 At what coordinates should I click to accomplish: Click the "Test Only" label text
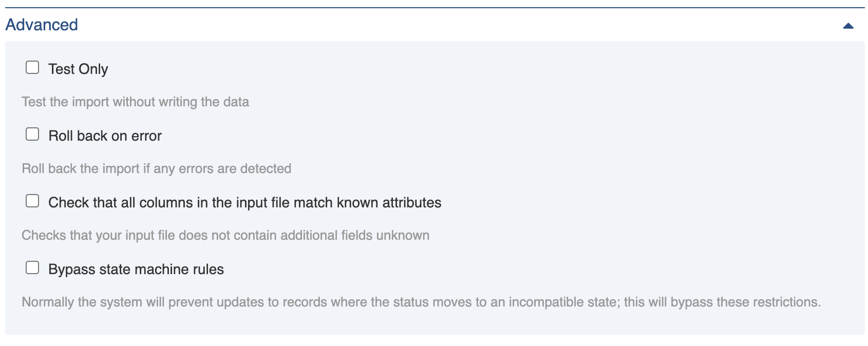tap(78, 69)
